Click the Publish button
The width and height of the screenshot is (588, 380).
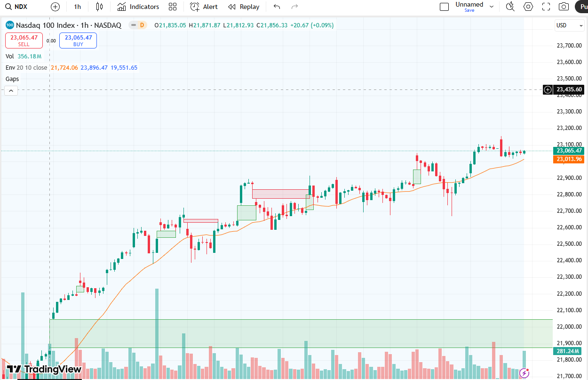pos(581,7)
